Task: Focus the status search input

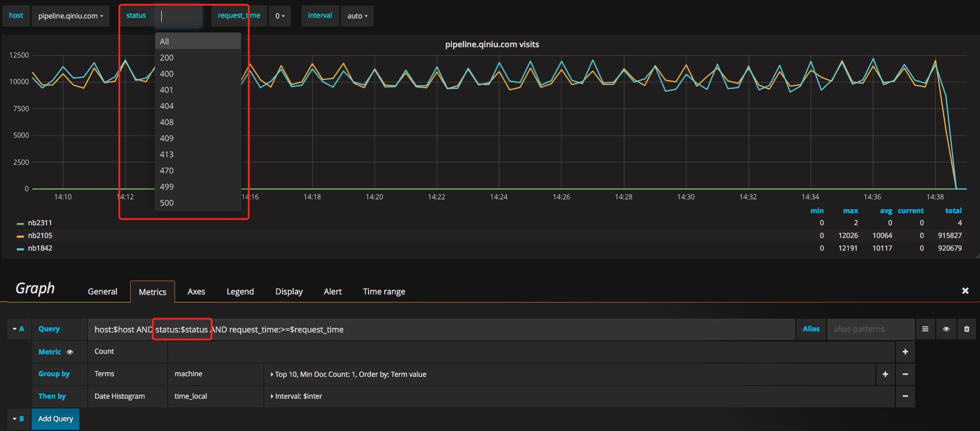Action: pyautogui.click(x=178, y=16)
